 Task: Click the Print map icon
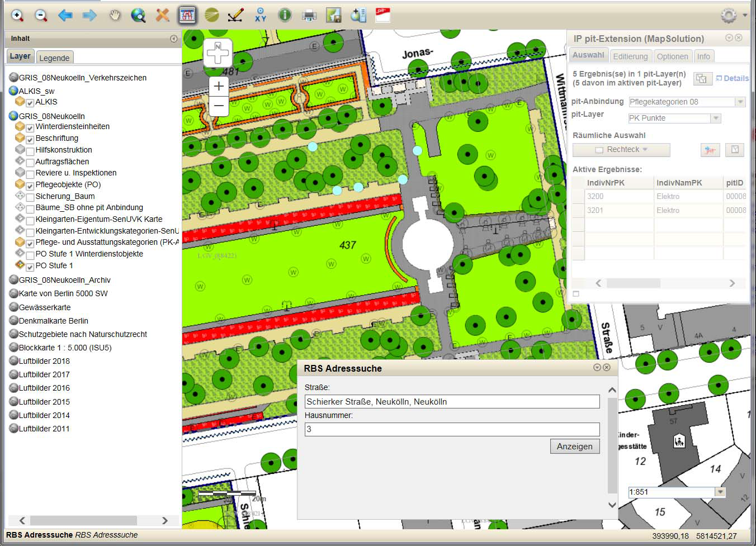tap(309, 15)
